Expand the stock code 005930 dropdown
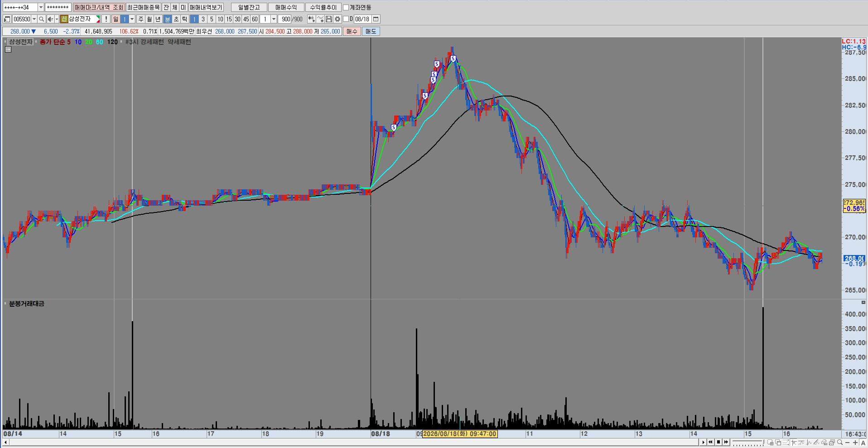This screenshot has width=868, height=448. (34, 19)
